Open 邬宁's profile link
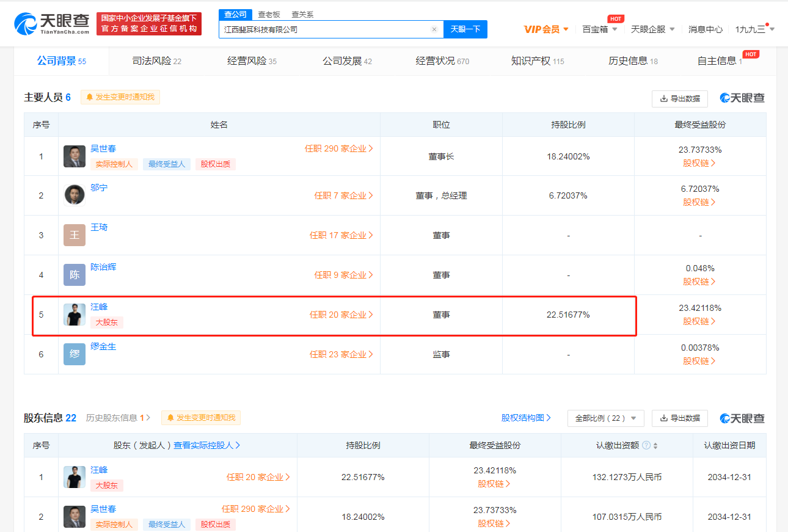Screen dimensions: 788x532 tap(99, 188)
